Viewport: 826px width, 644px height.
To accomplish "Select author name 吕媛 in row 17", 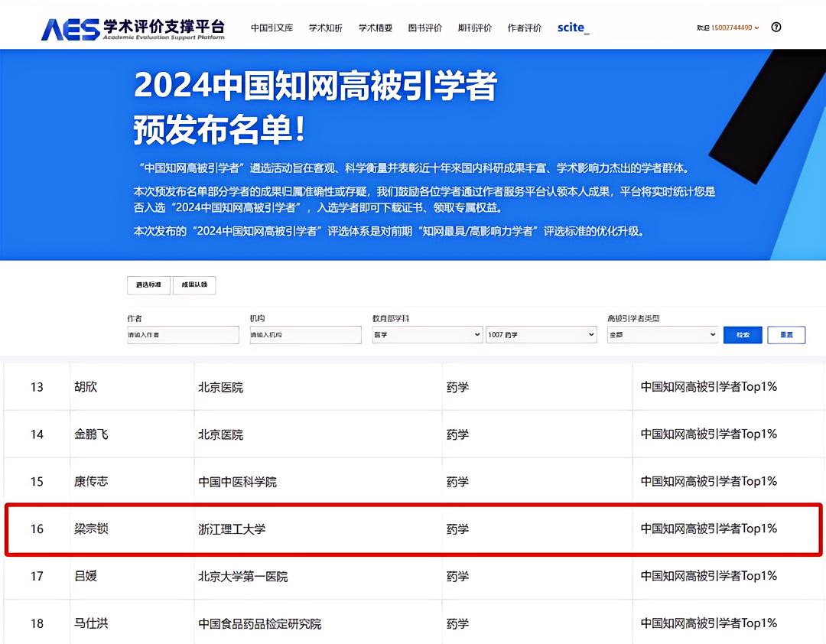I will [x=86, y=576].
